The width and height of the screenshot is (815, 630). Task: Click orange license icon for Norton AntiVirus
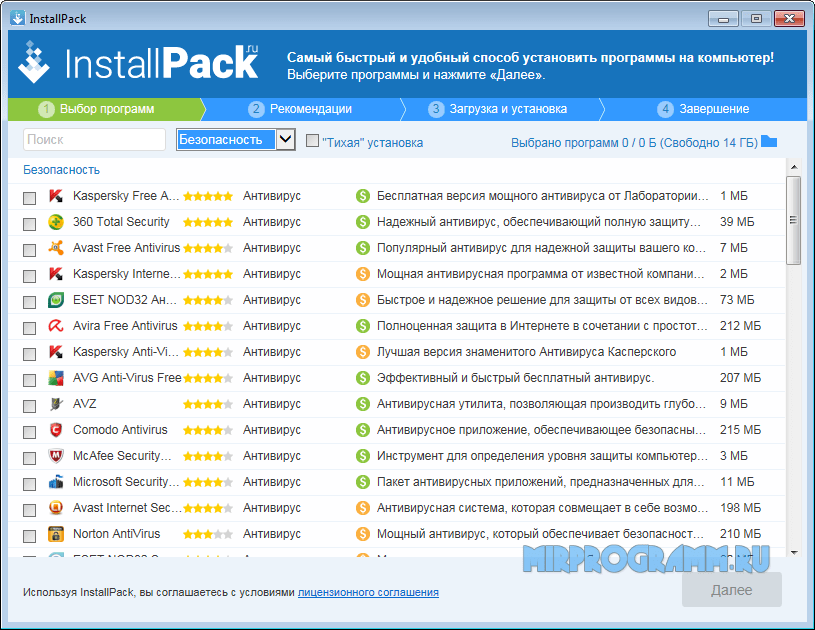point(363,534)
